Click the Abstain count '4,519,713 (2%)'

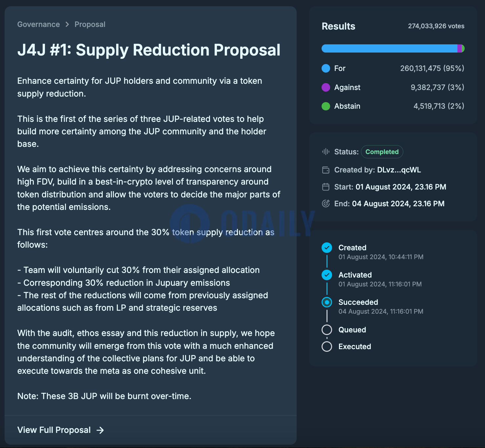click(x=439, y=106)
